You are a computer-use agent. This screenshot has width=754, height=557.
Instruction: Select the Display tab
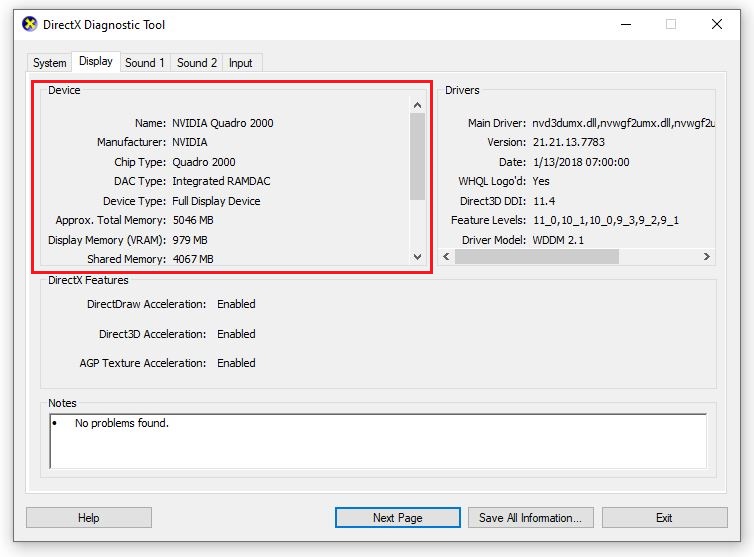[x=96, y=62]
